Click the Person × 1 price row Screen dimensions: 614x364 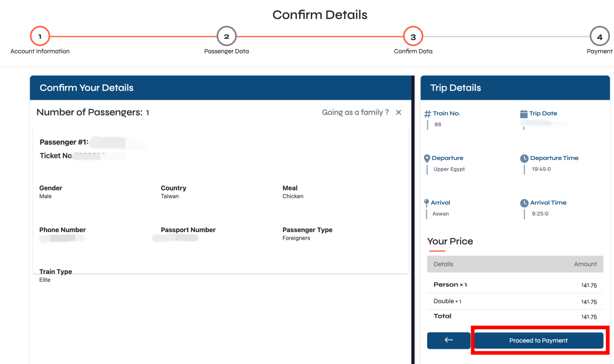pyautogui.click(x=515, y=285)
